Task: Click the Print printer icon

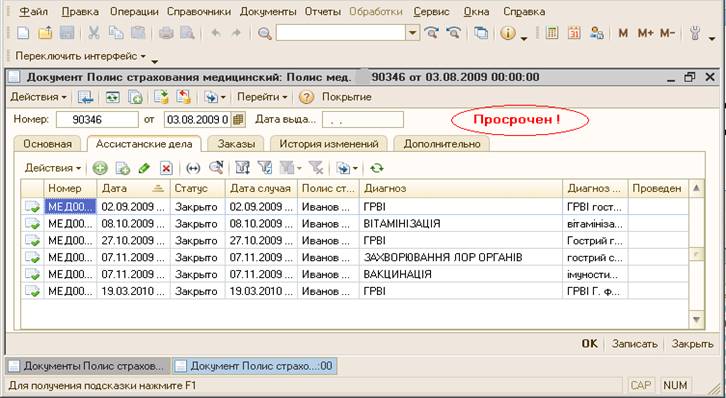Action: (x=166, y=33)
